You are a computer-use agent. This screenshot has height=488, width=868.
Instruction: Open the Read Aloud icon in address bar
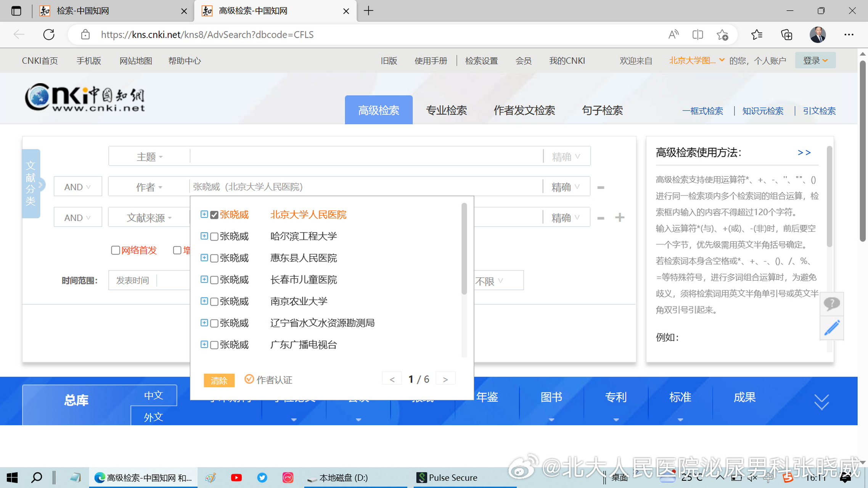(x=674, y=35)
